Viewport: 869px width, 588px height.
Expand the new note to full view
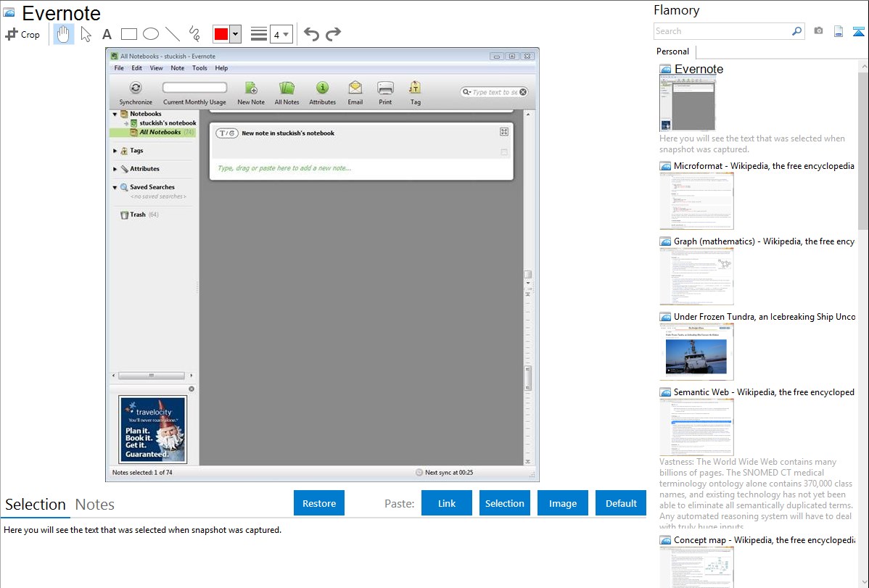[x=504, y=132]
